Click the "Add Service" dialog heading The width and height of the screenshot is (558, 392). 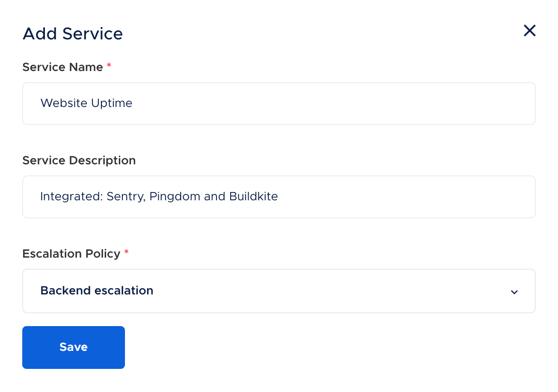click(73, 34)
